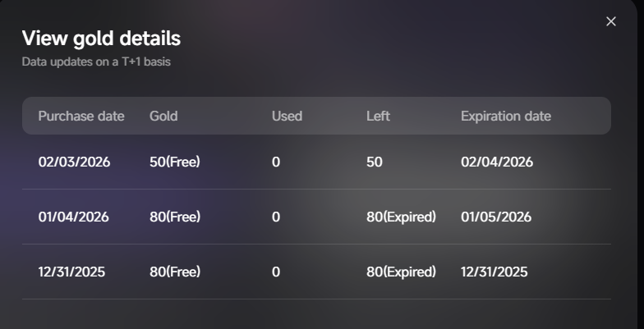The height and width of the screenshot is (329, 644).
Task: Select the Left column header
Action: (378, 116)
